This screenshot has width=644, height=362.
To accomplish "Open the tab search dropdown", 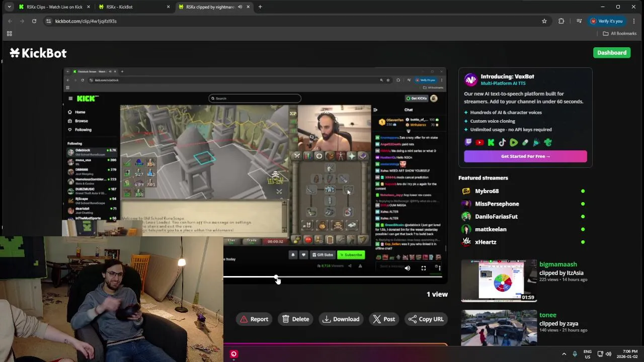I will (x=9, y=7).
